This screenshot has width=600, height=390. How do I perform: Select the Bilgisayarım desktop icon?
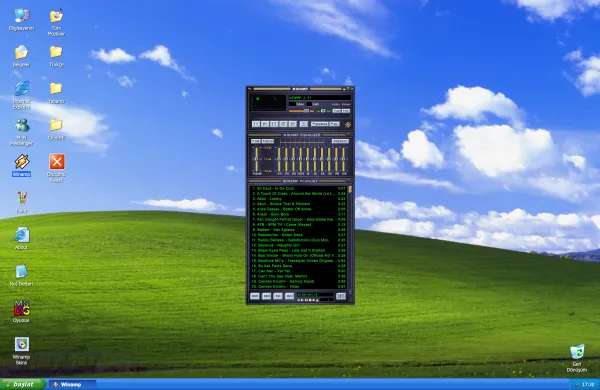coord(21,19)
